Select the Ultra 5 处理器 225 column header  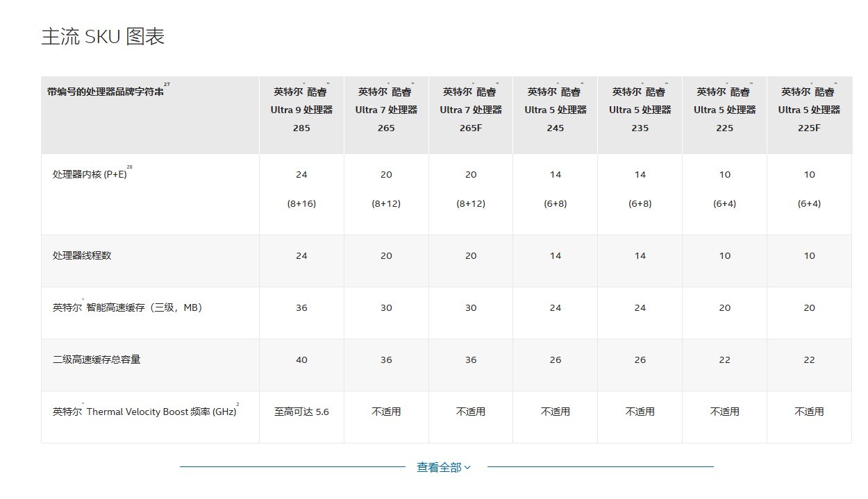725,115
